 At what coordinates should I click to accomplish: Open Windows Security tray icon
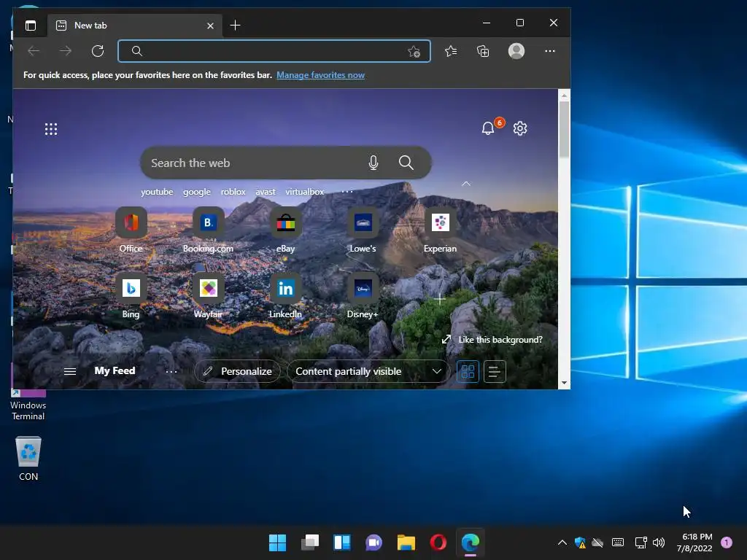point(580,542)
